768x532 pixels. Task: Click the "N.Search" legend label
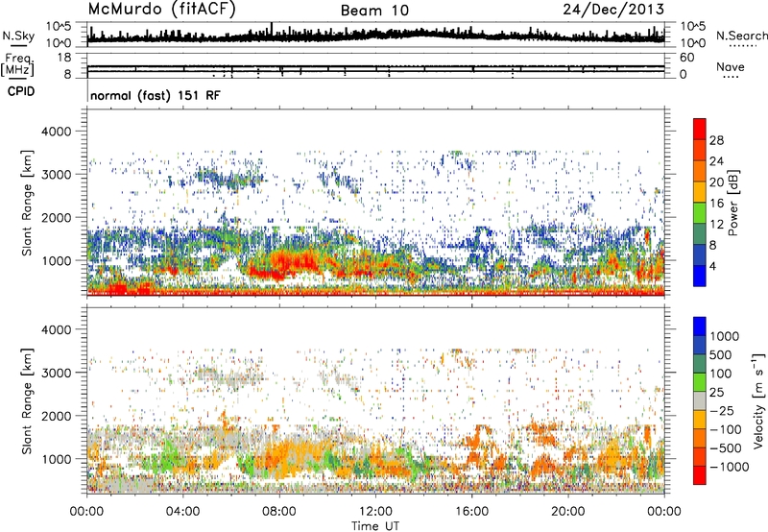point(742,36)
